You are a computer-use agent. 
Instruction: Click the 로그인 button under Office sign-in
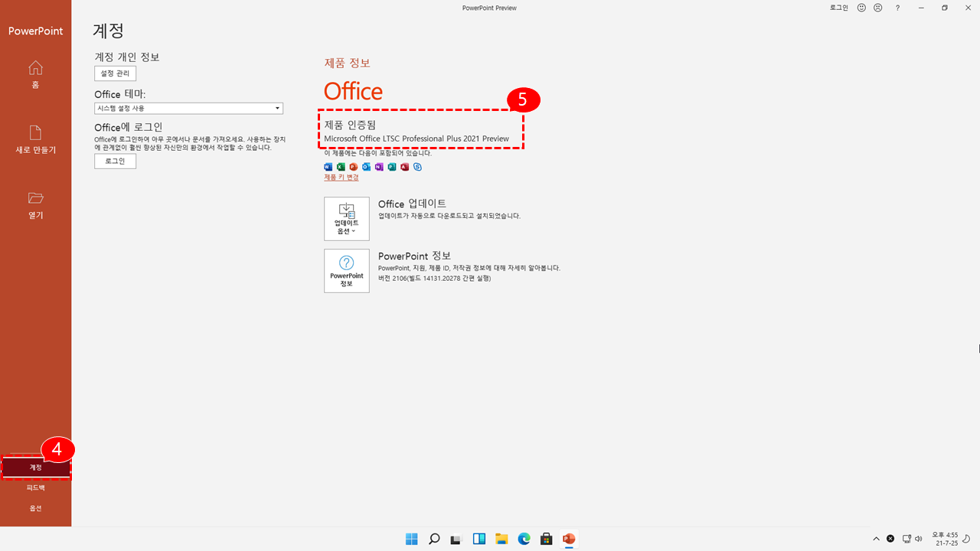pyautogui.click(x=115, y=161)
